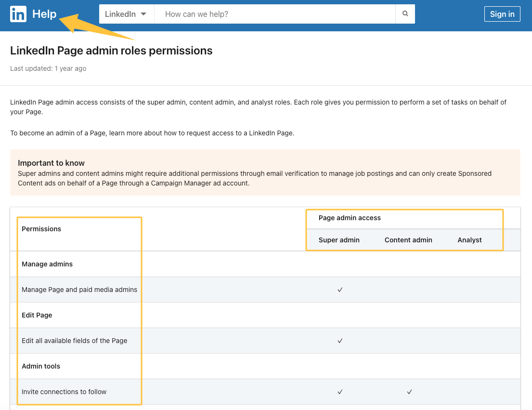Click the 'Permissions' column header

click(x=41, y=229)
